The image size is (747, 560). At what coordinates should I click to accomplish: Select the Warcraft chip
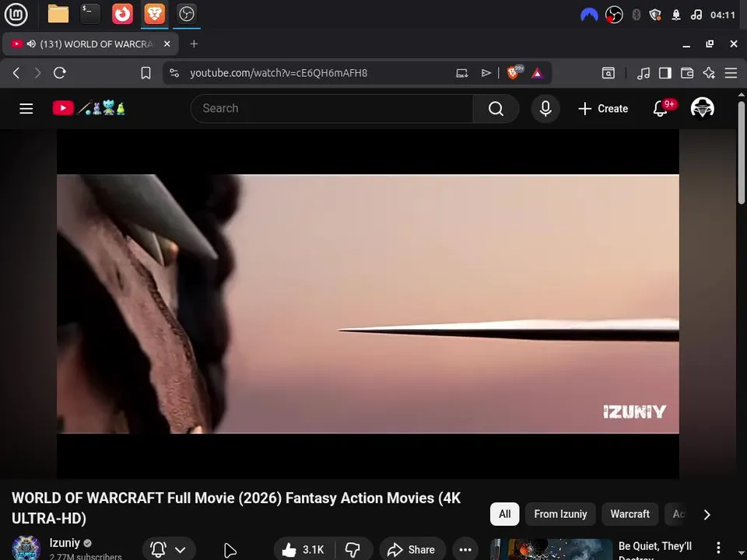pyautogui.click(x=630, y=514)
